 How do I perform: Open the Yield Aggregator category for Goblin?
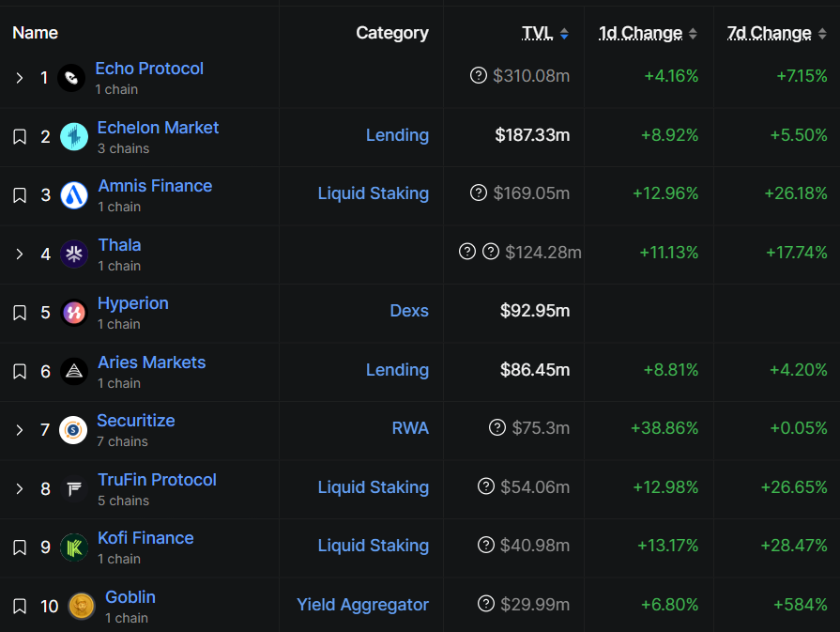click(x=362, y=605)
